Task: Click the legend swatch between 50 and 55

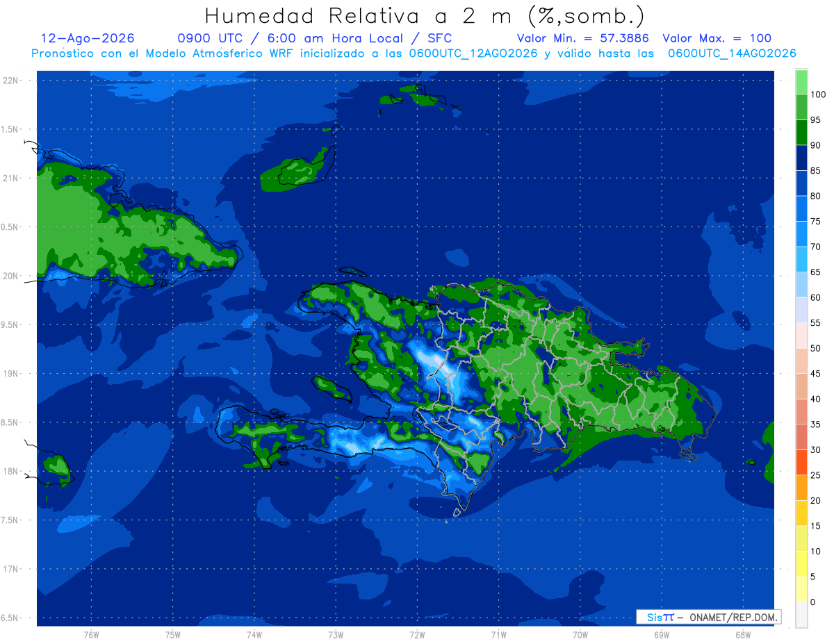Action: (x=801, y=335)
